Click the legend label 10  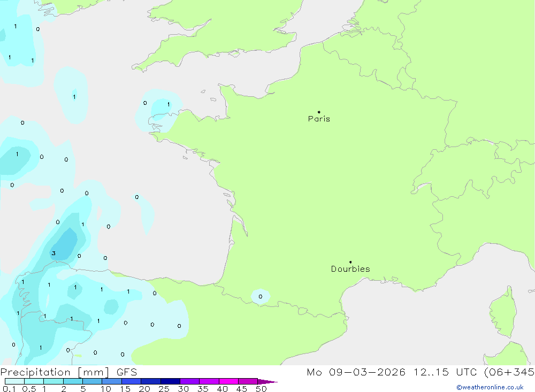tap(106, 389)
